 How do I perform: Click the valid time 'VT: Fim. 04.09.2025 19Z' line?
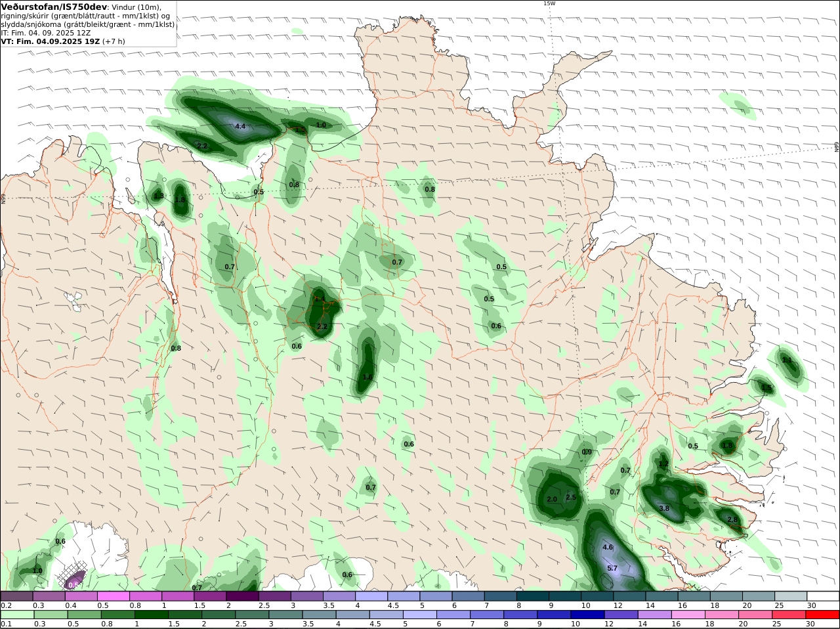(51, 41)
